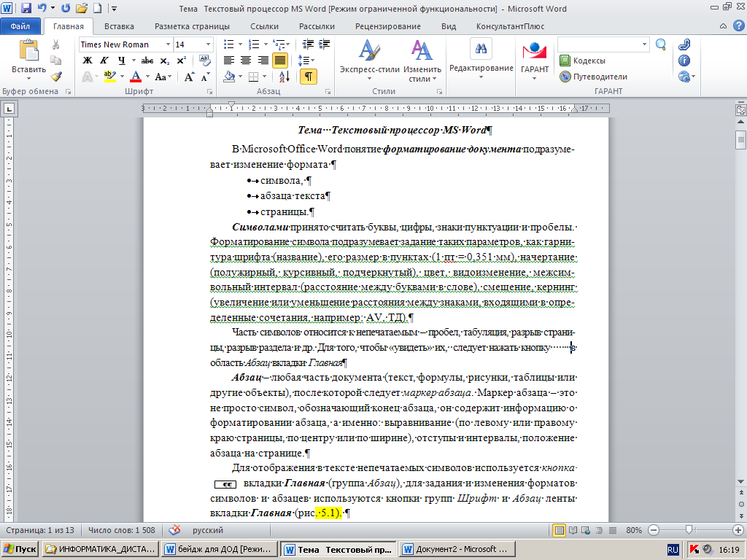Undo the last action
Viewport: 747px width, 560px height.
point(42,8)
